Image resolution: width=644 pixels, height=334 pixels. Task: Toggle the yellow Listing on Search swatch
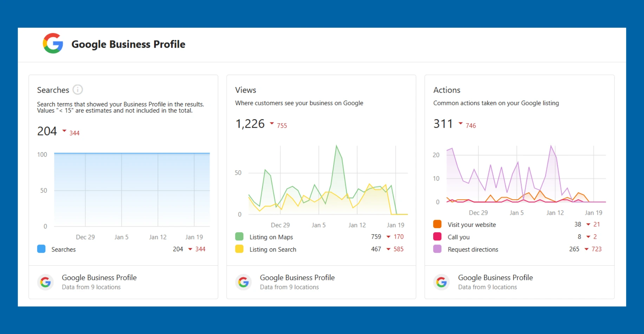click(239, 249)
